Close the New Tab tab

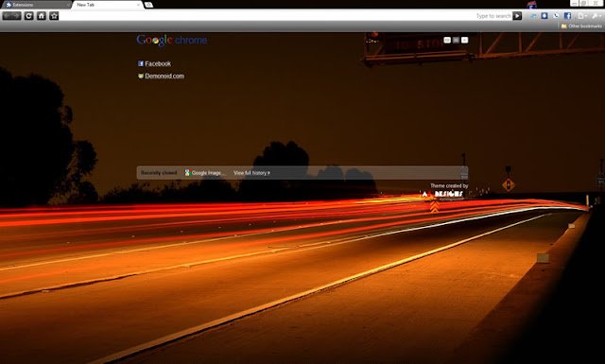139,5
